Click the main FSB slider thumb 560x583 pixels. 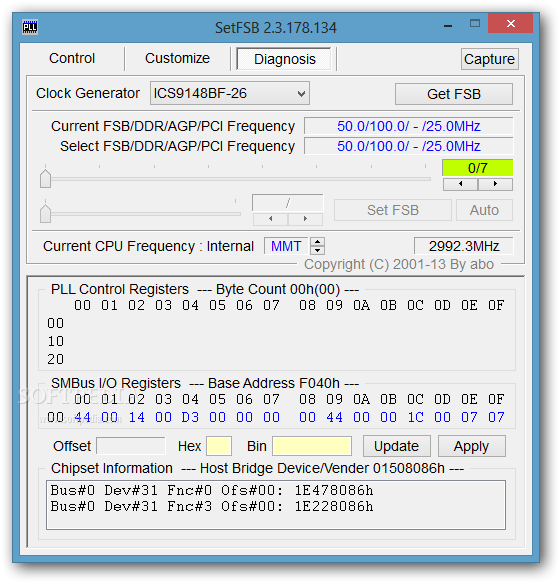45,178
